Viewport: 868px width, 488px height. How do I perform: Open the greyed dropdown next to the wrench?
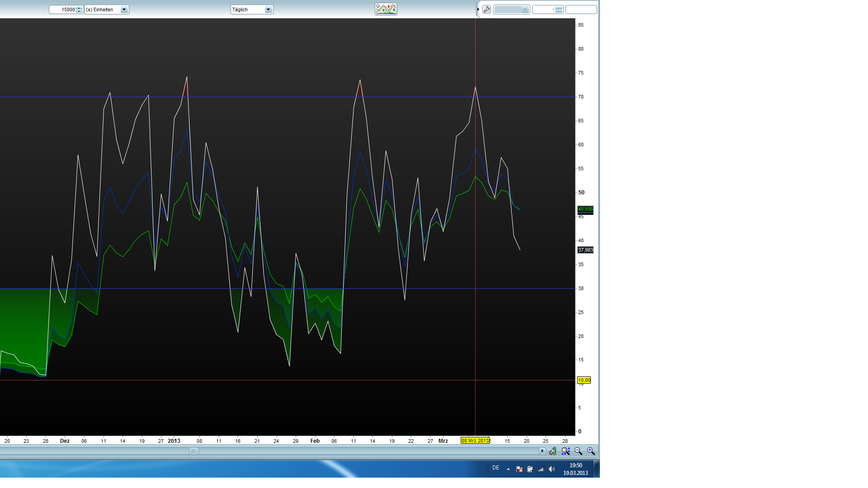(511, 9)
